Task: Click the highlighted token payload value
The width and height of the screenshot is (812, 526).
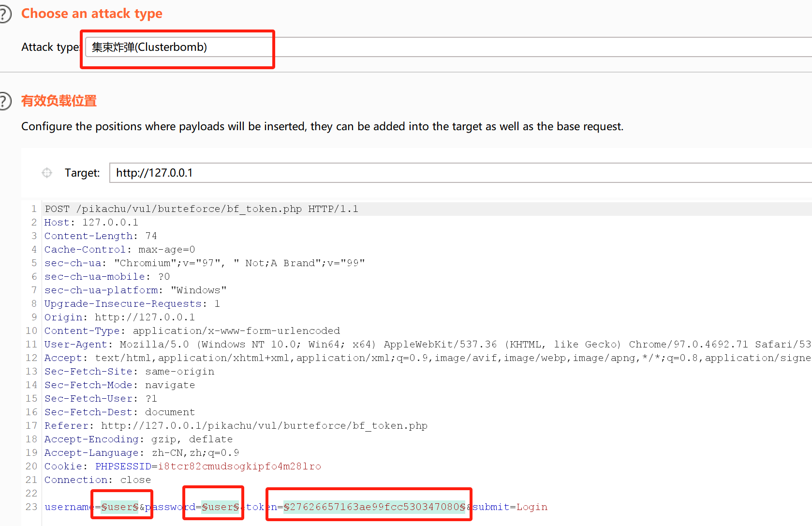Action: pos(374,507)
